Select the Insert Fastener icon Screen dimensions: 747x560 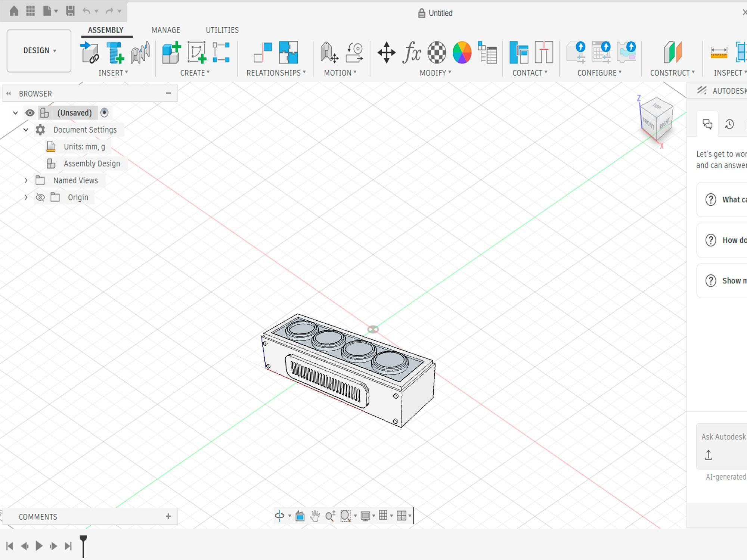click(115, 52)
